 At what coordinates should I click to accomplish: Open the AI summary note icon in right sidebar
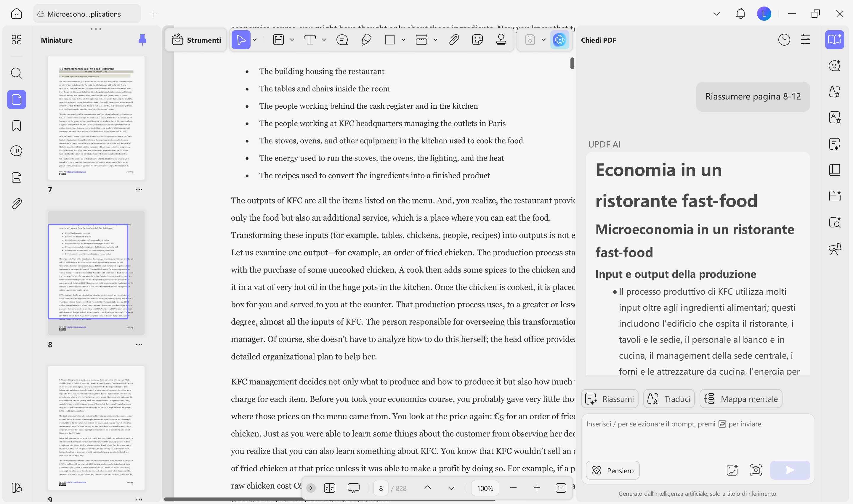click(x=835, y=144)
